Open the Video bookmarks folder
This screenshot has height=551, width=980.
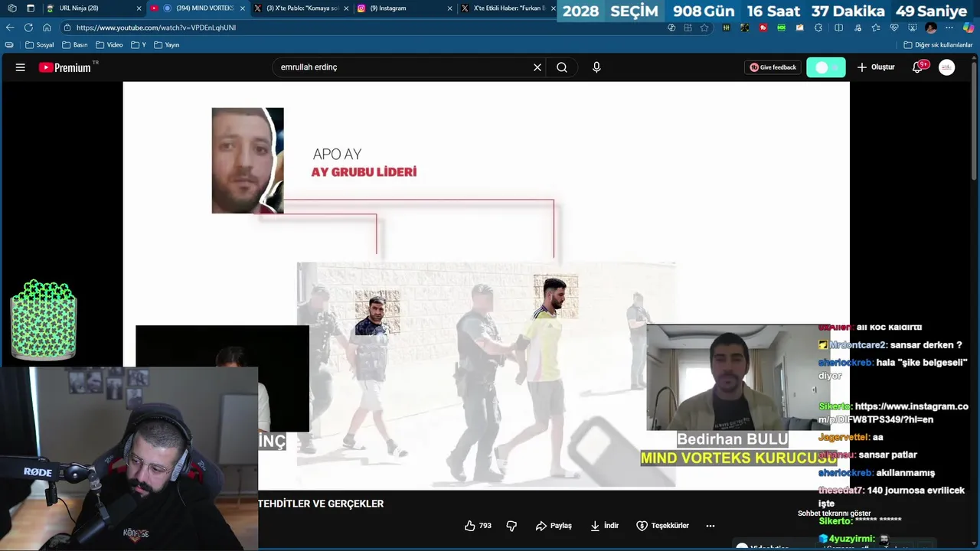pyautogui.click(x=109, y=45)
